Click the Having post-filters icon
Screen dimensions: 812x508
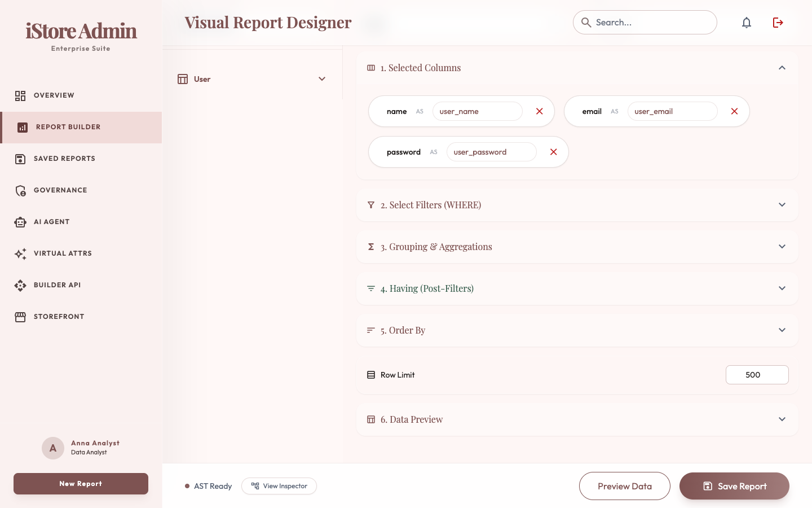pos(371,288)
